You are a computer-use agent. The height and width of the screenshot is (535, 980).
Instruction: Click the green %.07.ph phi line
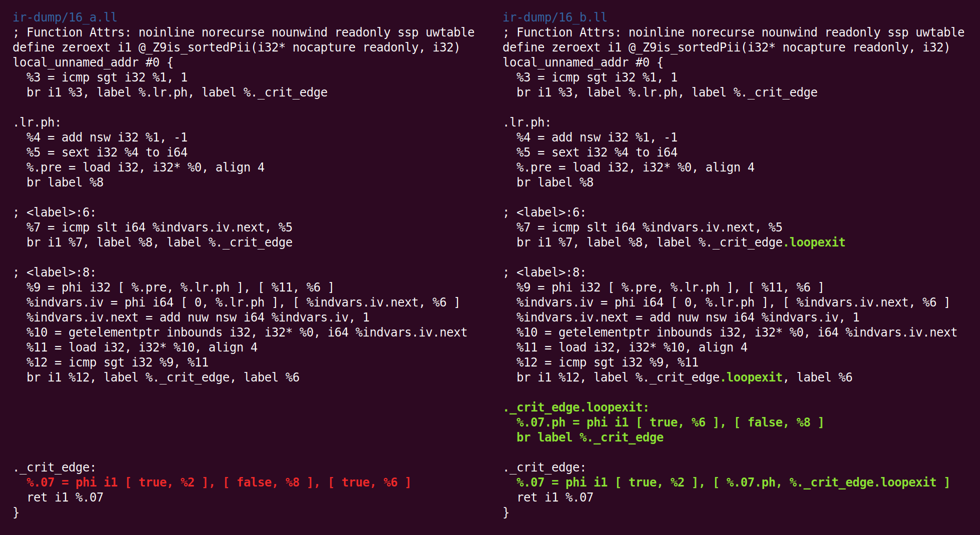pyautogui.click(x=670, y=422)
